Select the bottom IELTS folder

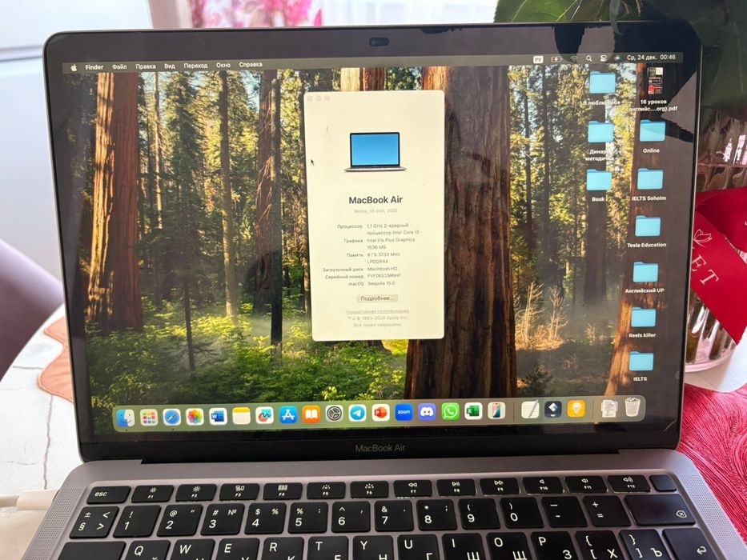[x=641, y=366]
